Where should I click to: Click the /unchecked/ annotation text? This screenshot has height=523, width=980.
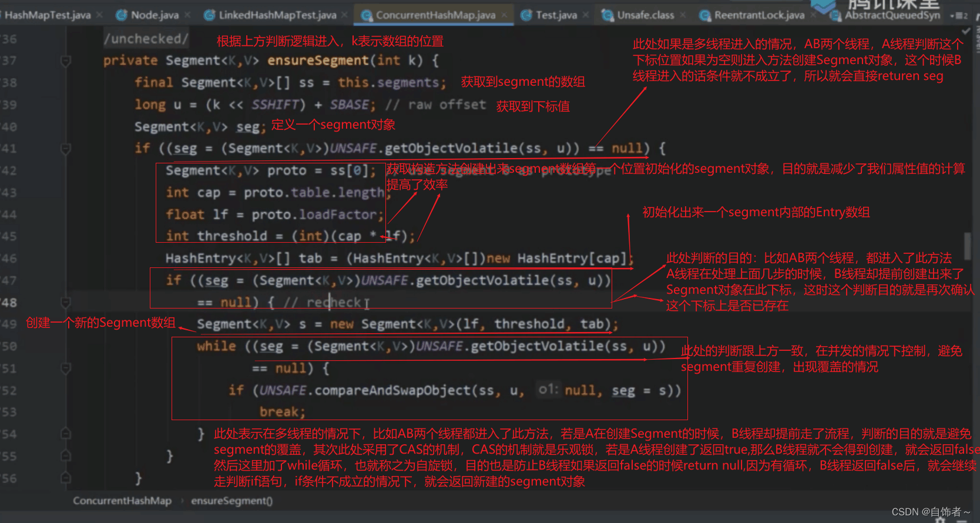coord(146,39)
